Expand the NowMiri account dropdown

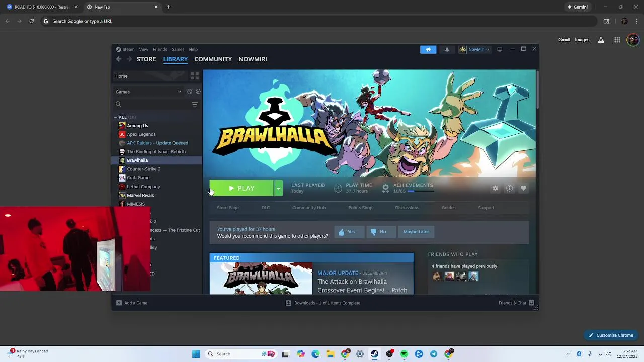(474, 49)
